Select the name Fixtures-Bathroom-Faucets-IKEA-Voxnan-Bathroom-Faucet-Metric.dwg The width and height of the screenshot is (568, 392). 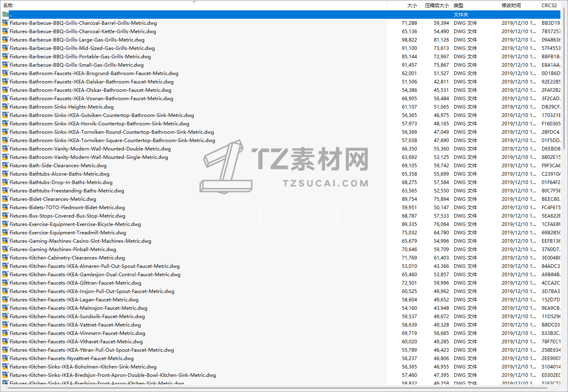(x=91, y=98)
